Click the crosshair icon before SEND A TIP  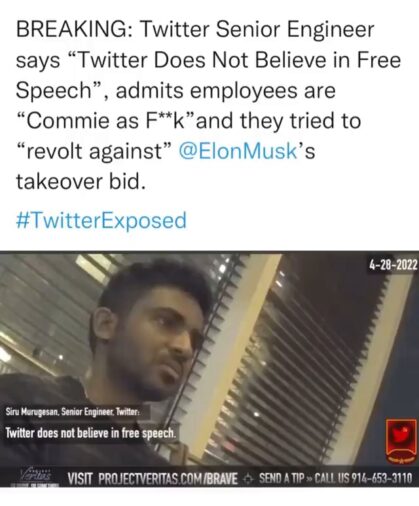click(248, 479)
